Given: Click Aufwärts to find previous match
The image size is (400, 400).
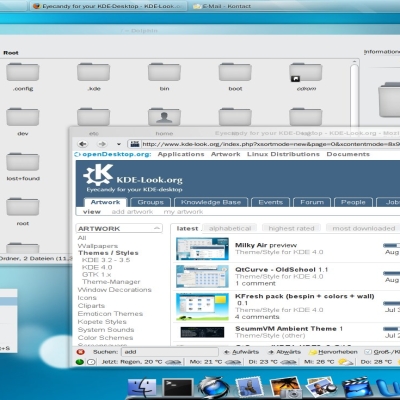Looking at the screenshot, I should [242, 352].
